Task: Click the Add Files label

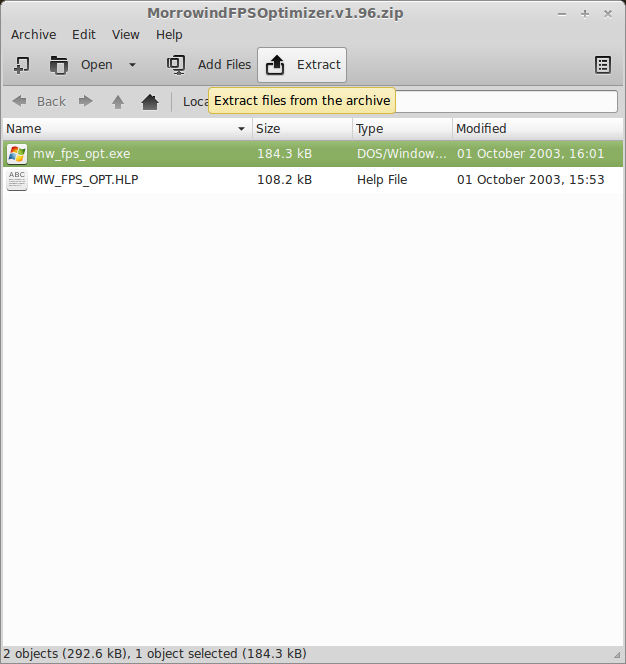Action: point(224,64)
